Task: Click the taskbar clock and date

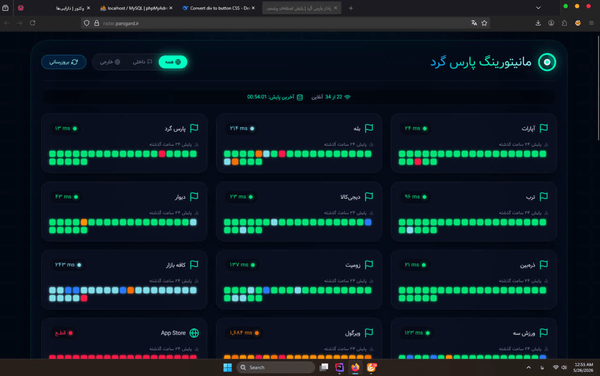Action: 584,368
